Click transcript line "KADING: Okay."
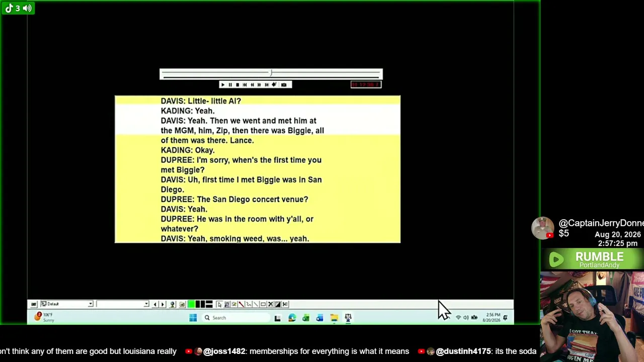The height and width of the screenshot is (362, 644). [x=188, y=150]
